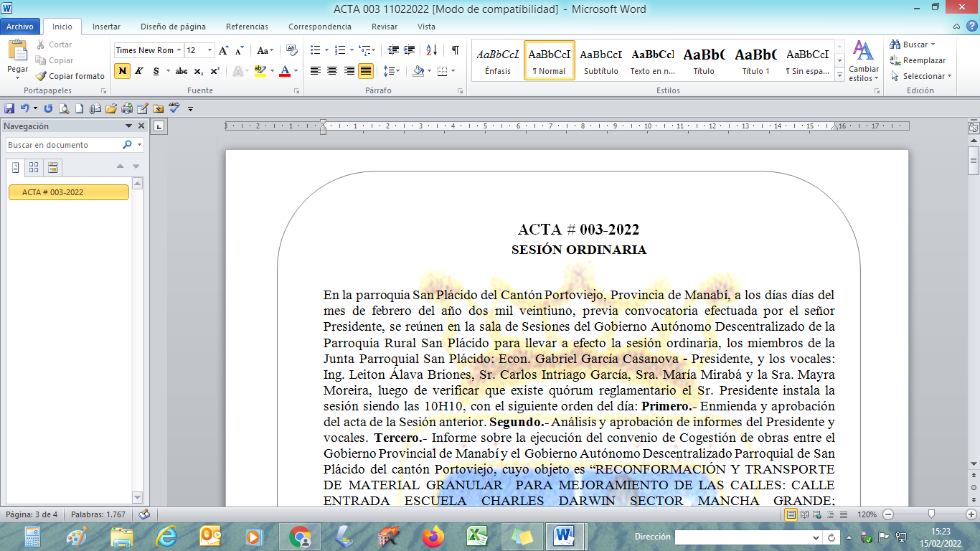Click the increase font size icon
980x551 pixels.
pos(224,50)
